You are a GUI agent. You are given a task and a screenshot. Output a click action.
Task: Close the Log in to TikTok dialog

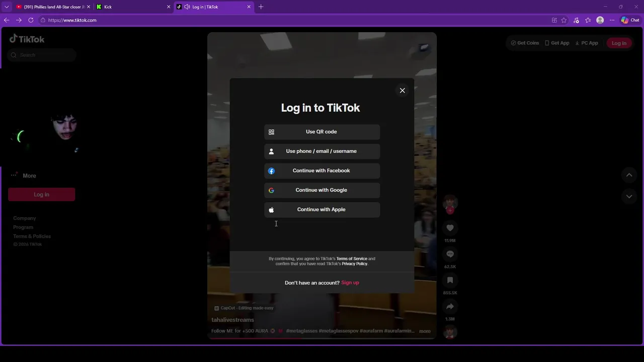[x=402, y=90]
